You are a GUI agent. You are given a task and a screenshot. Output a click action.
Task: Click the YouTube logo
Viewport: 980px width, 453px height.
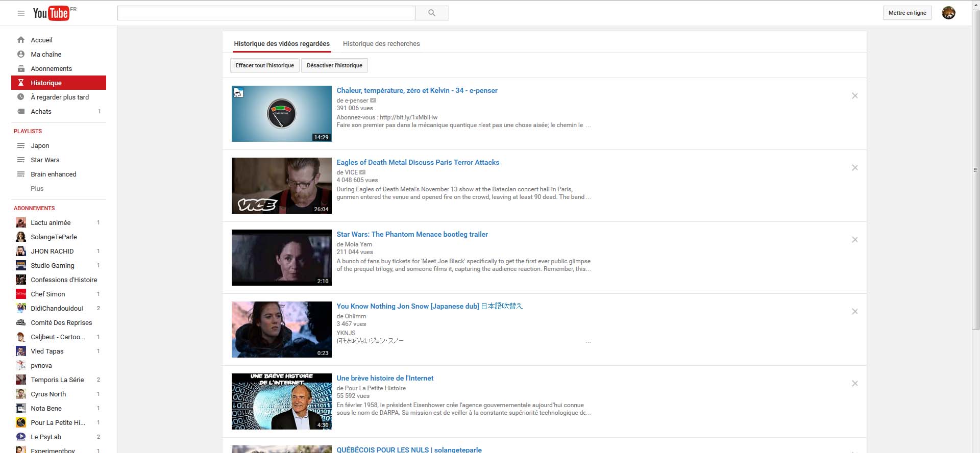tap(51, 13)
